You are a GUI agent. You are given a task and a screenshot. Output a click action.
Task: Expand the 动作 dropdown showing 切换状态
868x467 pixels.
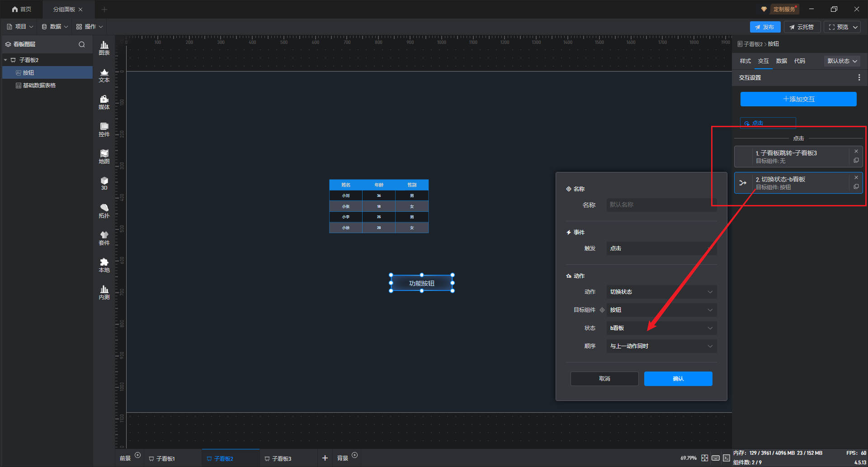[661, 292]
